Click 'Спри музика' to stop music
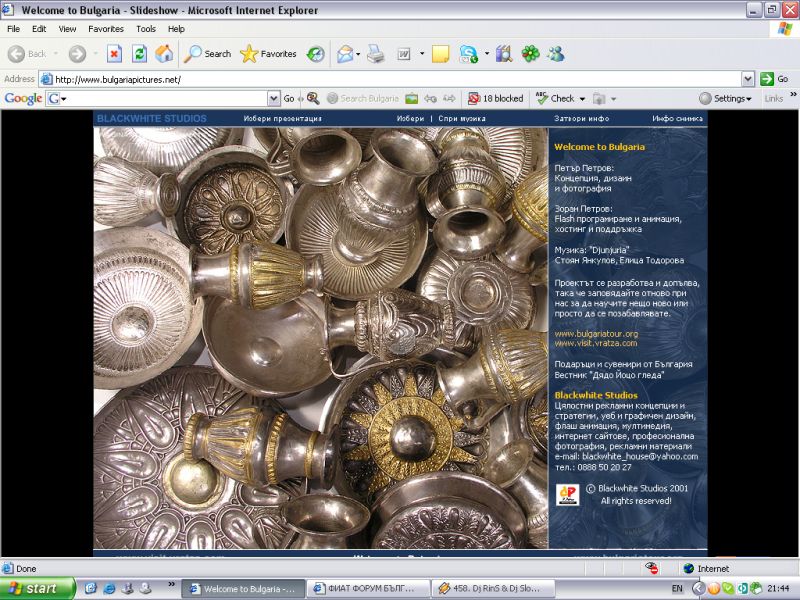This screenshot has width=800, height=600. [462, 118]
